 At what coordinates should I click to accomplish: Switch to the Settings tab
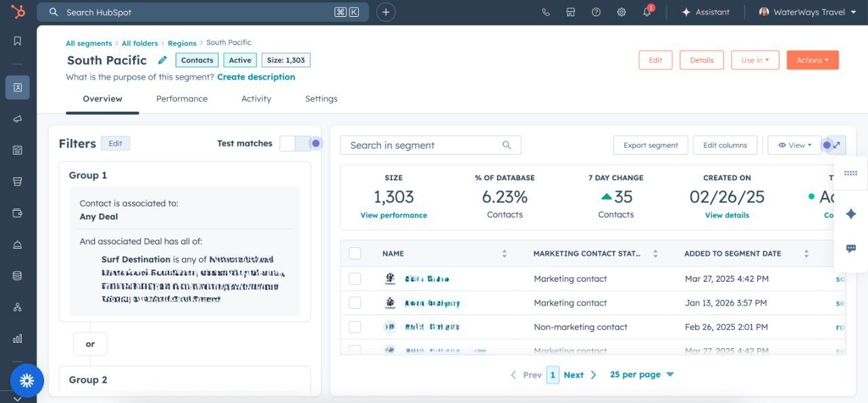(321, 99)
